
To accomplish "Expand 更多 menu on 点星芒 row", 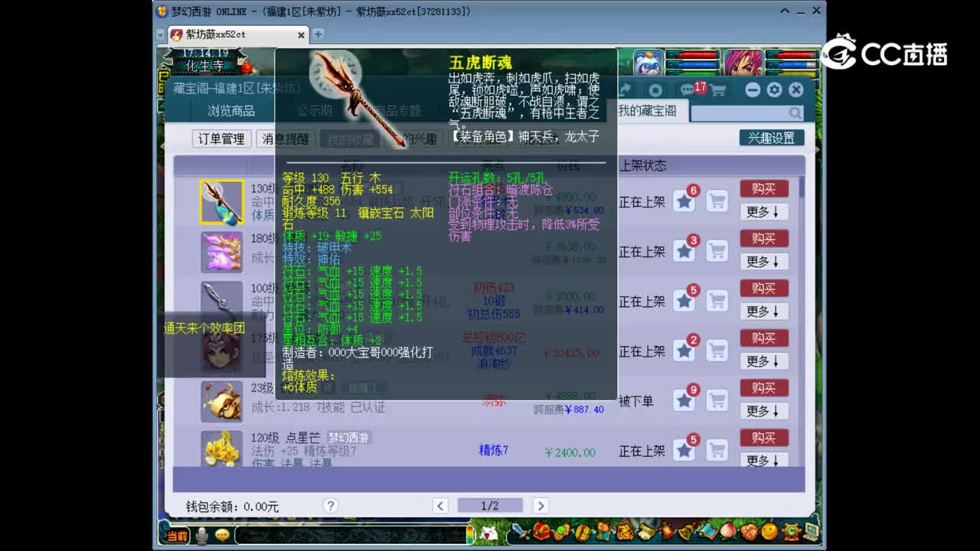I will click(763, 460).
